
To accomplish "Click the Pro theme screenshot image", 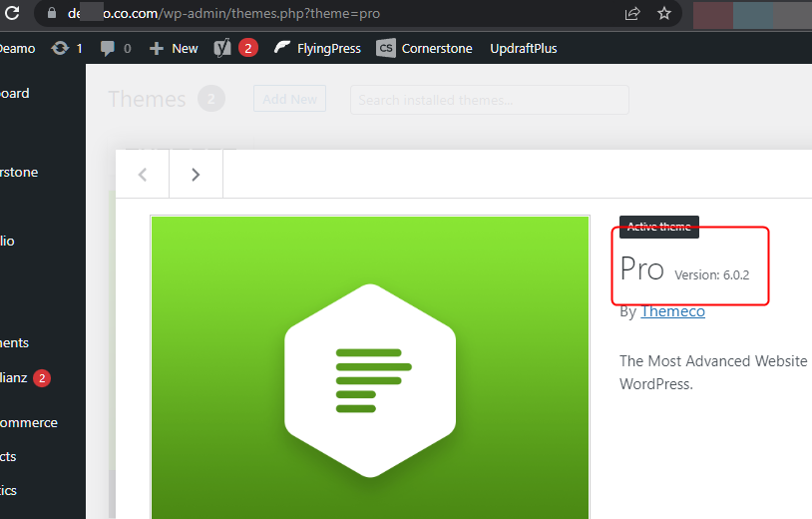I will click(x=370, y=369).
